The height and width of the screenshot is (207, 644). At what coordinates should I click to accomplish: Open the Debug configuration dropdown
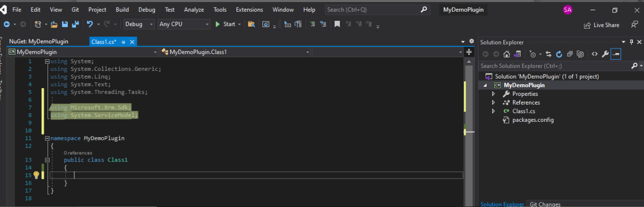[138, 24]
